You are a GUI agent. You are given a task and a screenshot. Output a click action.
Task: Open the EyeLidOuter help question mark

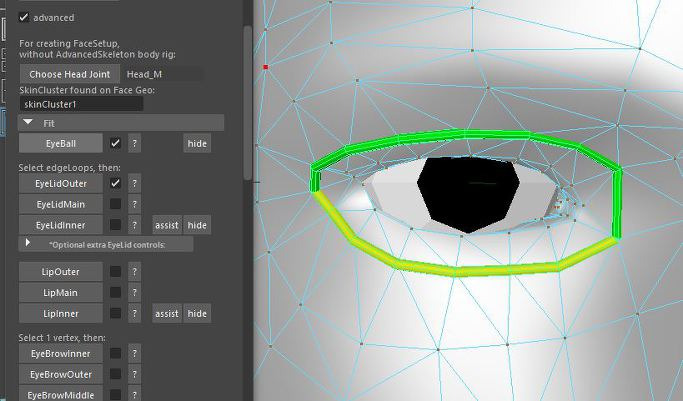[135, 184]
